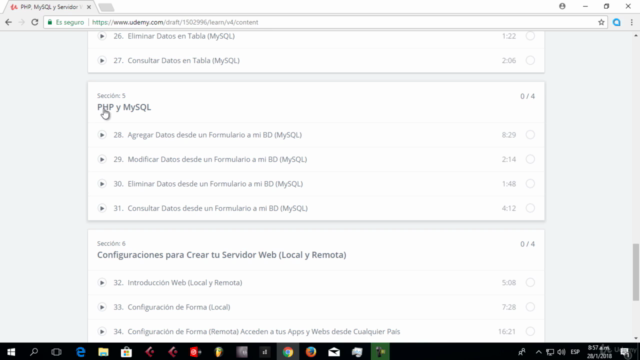This screenshot has width=640, height=360.
Task: Bookmark this page with the star
Action: (601, 22)
